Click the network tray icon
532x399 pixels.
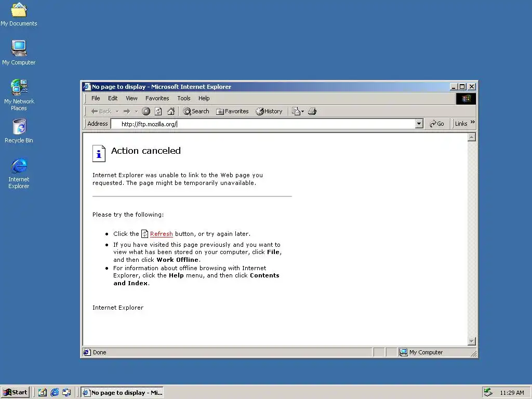488,392
